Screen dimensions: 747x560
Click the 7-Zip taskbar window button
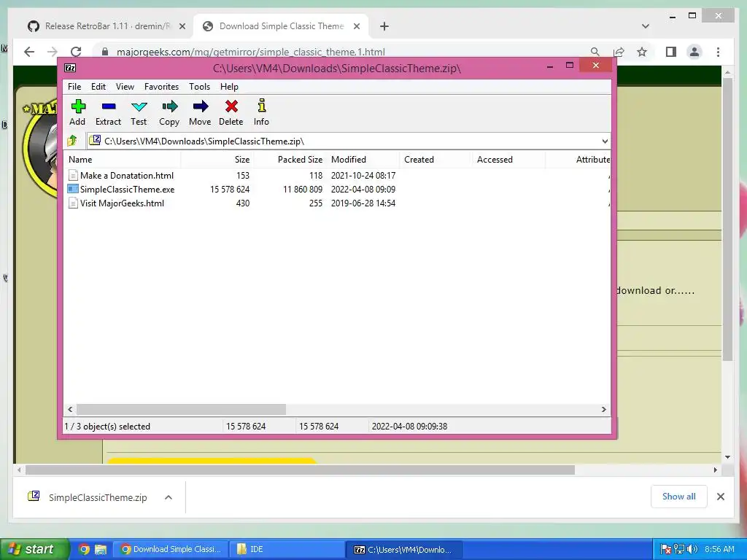click(x=403, y=549)
